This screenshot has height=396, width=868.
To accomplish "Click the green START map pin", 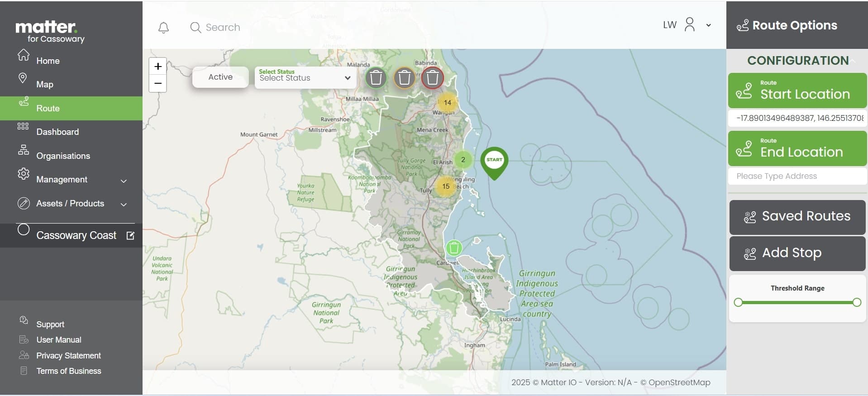I will [x=494, y=161].
